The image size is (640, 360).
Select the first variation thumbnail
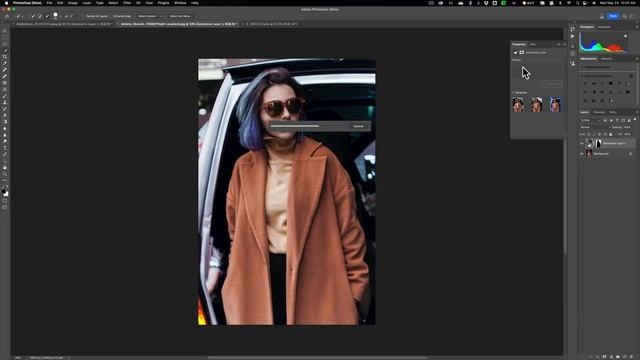tap(518, 105)
